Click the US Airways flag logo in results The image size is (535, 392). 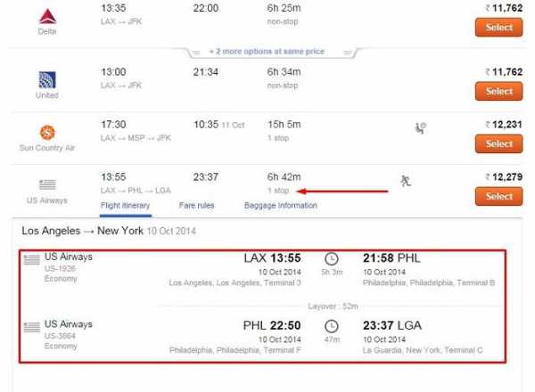(x=47, y=180)
